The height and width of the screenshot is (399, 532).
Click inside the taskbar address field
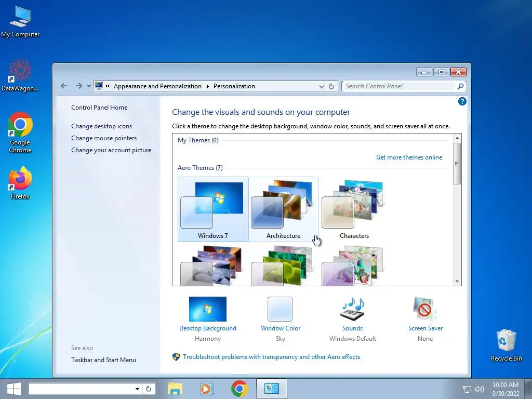(81, 389)
